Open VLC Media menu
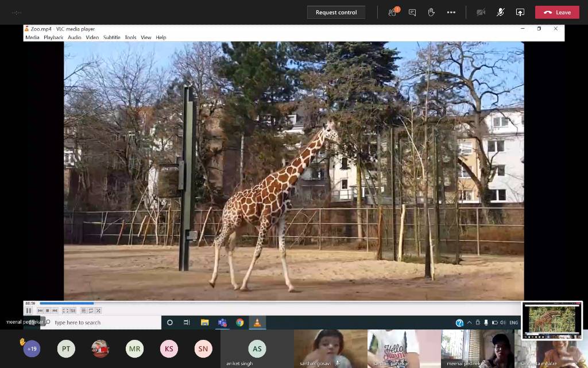 pos(32,37)
